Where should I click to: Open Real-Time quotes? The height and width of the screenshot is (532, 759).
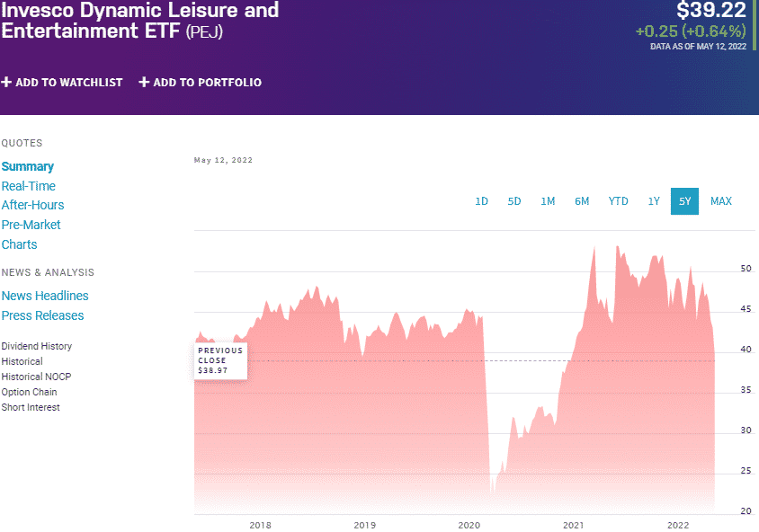click(x=29, y=186)
